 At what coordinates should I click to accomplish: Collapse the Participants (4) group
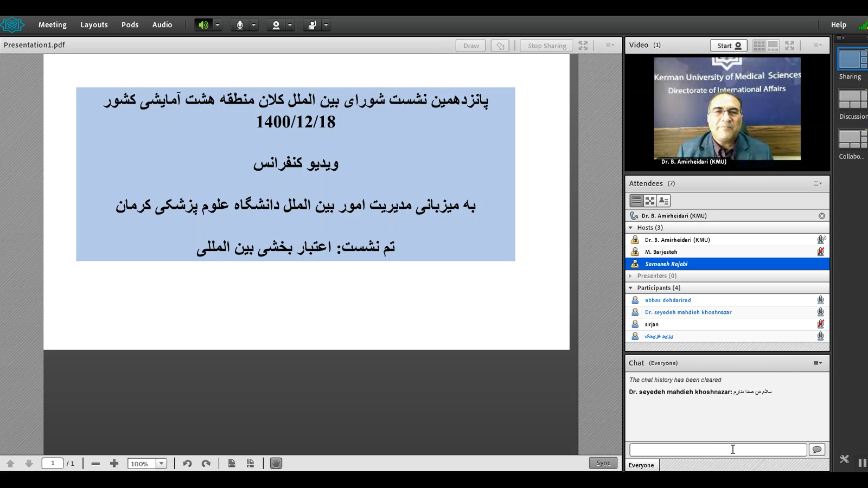click(x=630, y=288)
